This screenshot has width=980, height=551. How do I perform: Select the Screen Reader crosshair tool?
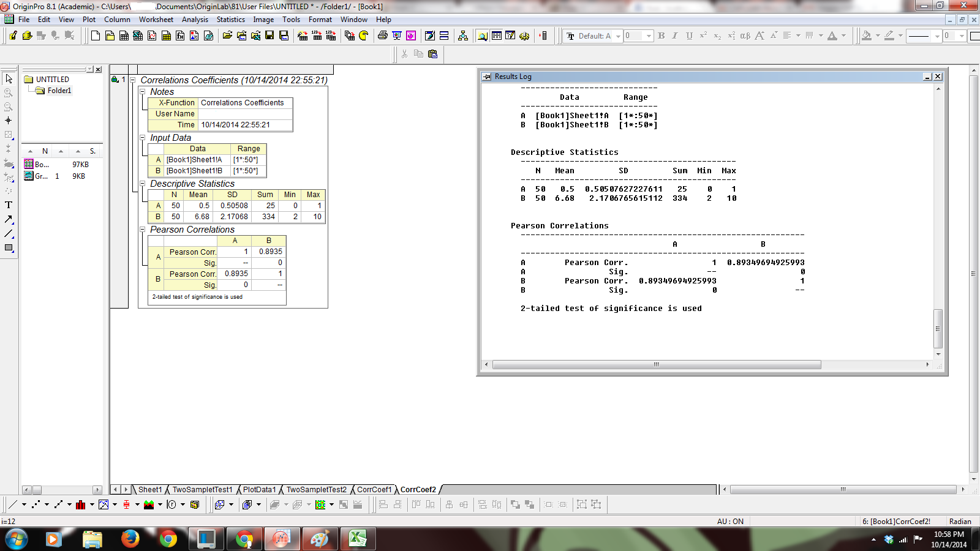point(9,121)
